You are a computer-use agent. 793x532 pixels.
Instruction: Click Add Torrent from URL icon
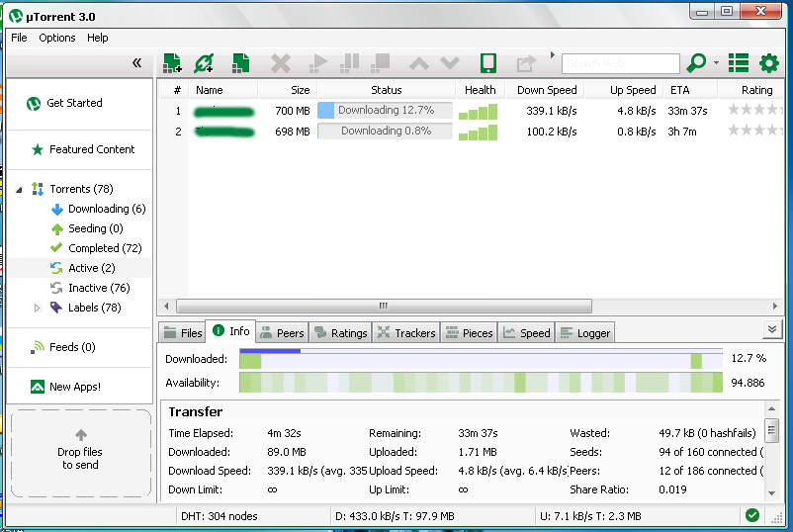point(205,63)
